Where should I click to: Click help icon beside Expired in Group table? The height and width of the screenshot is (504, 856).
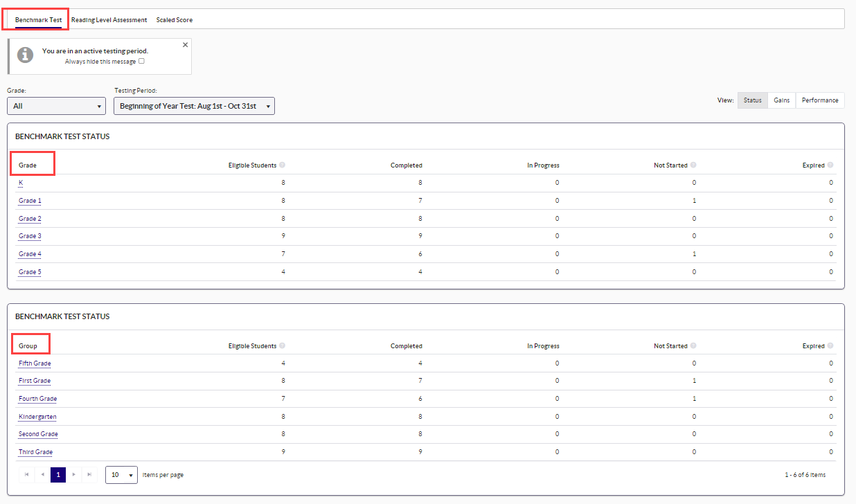click(x=830, y=346)
